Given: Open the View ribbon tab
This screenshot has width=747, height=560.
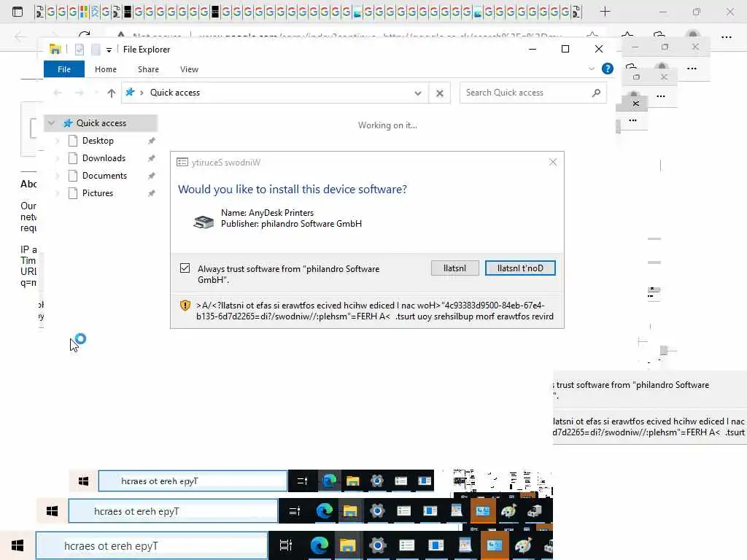Looking at the screenshot, I should click(x=189, y=69).
